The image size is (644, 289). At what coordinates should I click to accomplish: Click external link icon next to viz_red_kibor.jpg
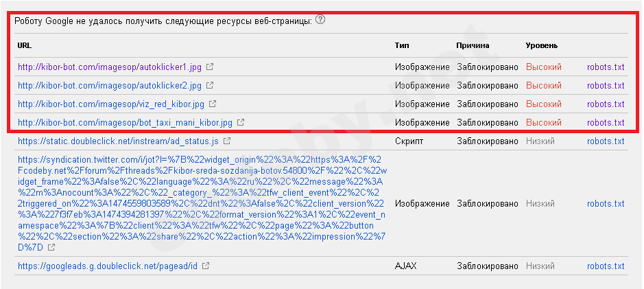coord(213,104)
